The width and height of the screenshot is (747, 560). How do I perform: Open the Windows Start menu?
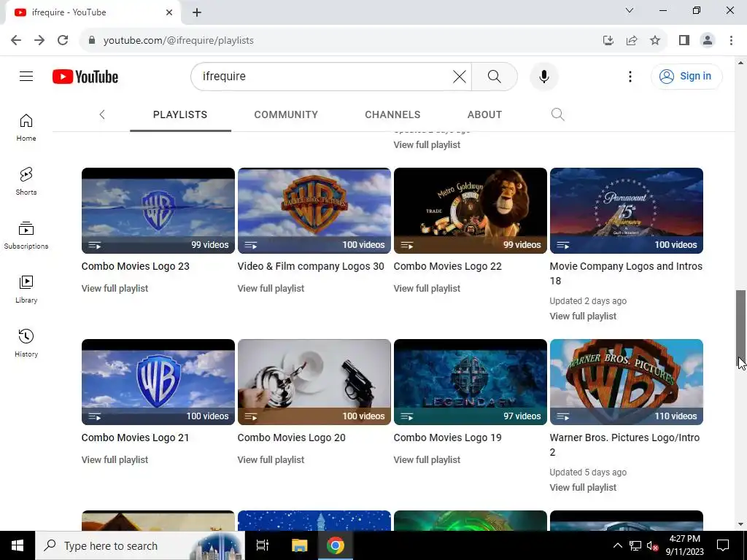[18, 545]
